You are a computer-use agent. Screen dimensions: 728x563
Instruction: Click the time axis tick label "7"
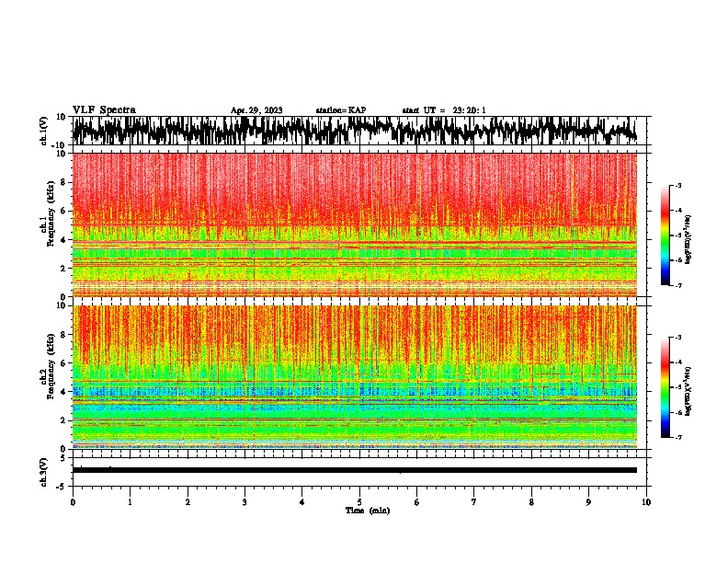(x=474, y=502)
